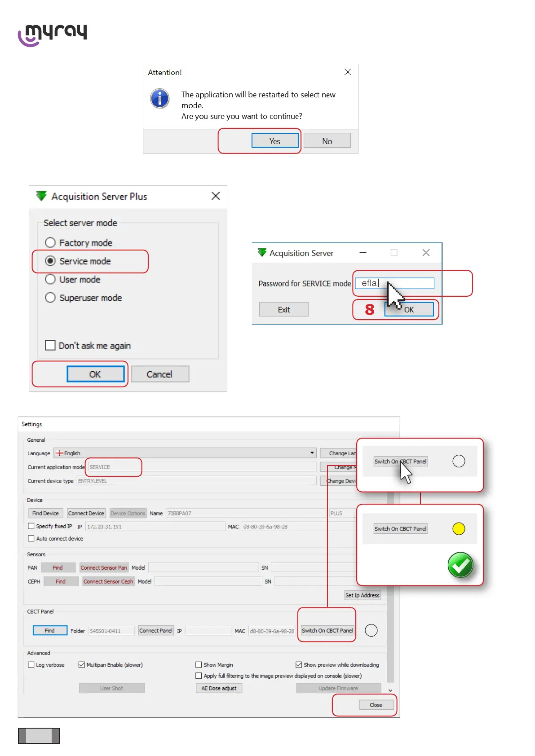Tick the Don't ask me again checkbox
Screen dimensions: 535x756
(x=50, y=345)
